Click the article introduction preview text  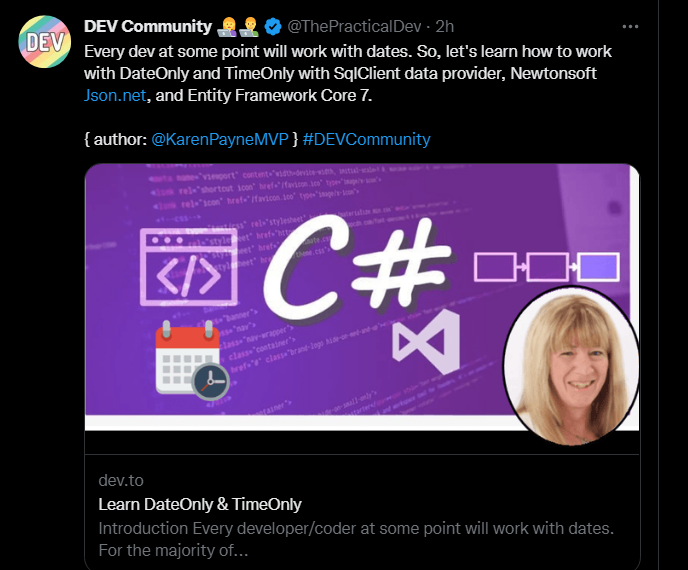[356, 539]
